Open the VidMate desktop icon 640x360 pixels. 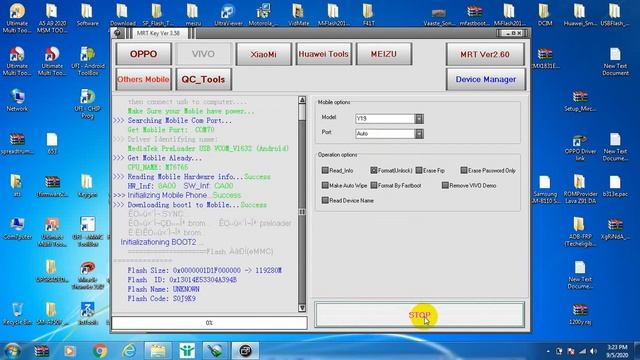pos(298,16)
